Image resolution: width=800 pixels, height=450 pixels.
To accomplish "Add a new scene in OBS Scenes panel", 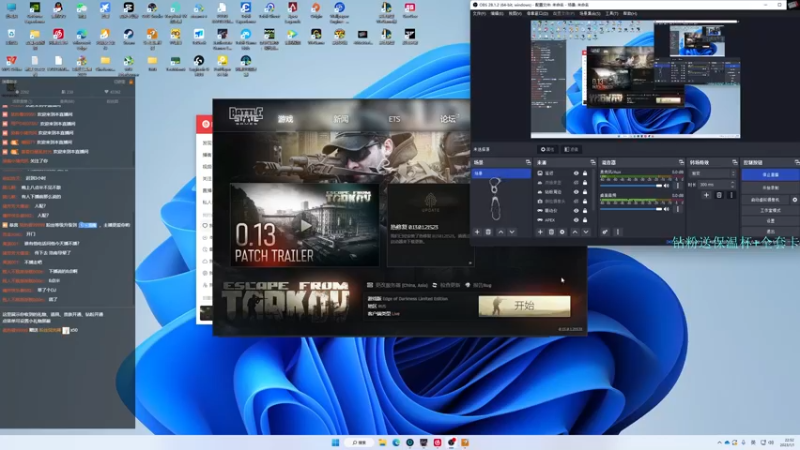I will pos(477,232).
